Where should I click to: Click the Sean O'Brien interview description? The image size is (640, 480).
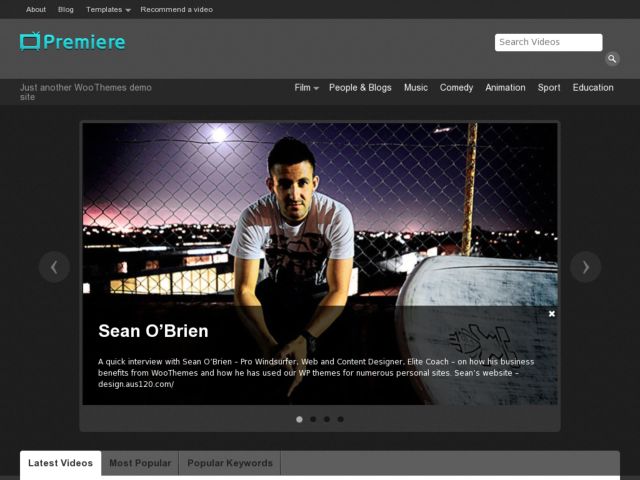316,373
